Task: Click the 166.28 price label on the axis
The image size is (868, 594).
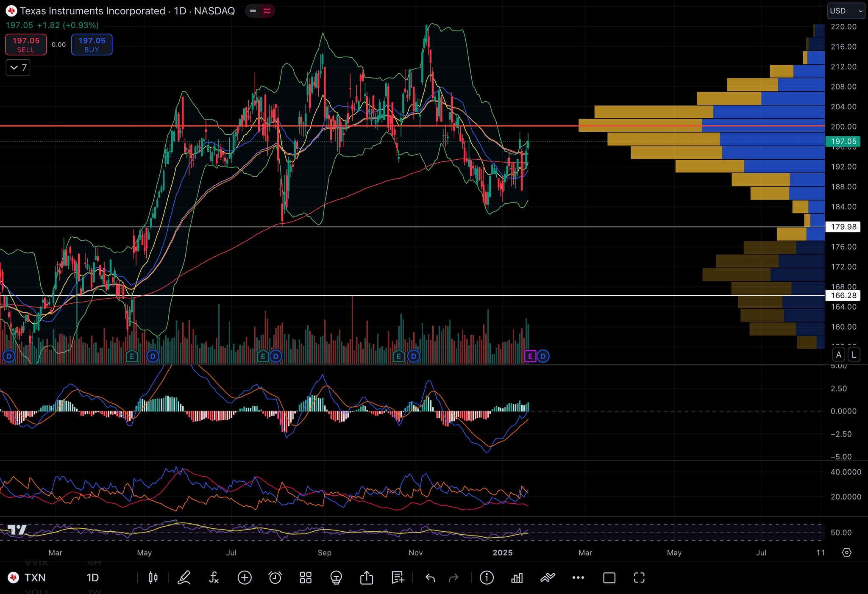Action: (x=843, y=295)
